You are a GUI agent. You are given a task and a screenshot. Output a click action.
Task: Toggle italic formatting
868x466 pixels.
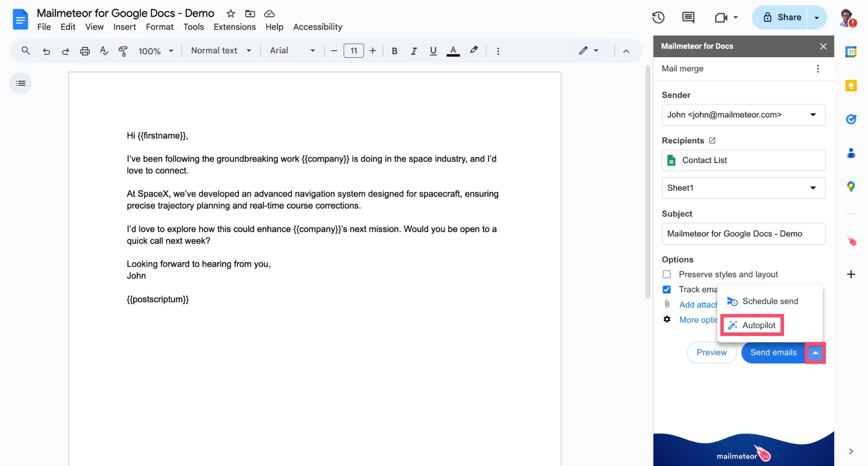[414, 51]
